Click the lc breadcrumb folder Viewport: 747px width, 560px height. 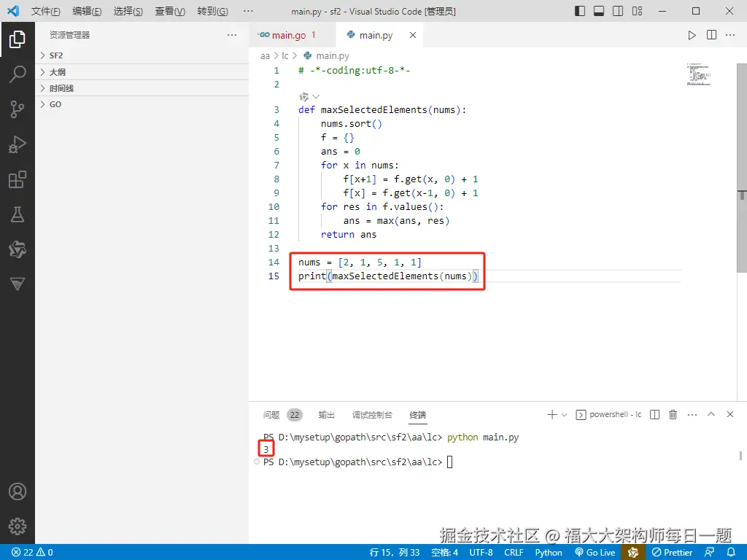click(285, 55)
